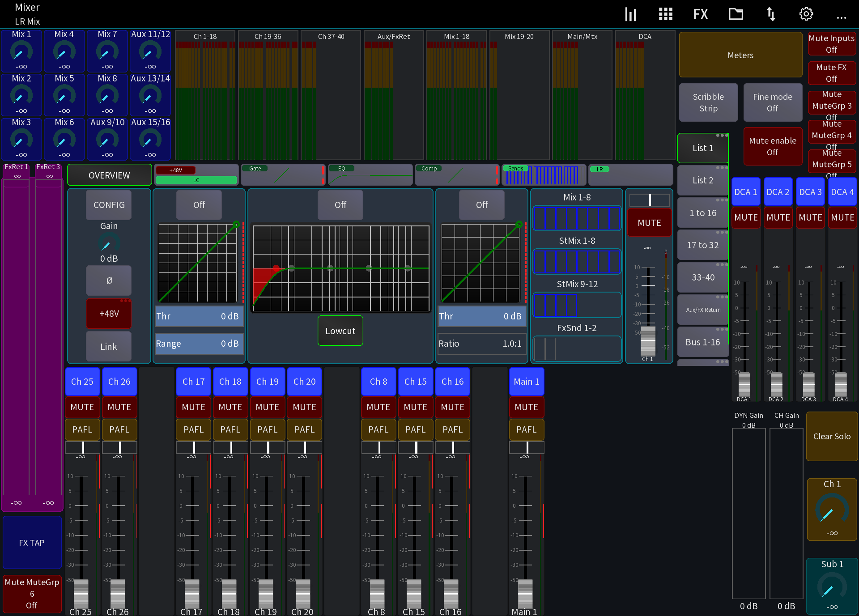Click Clear Solo
The image size is (859, 616).
point(832,437)
